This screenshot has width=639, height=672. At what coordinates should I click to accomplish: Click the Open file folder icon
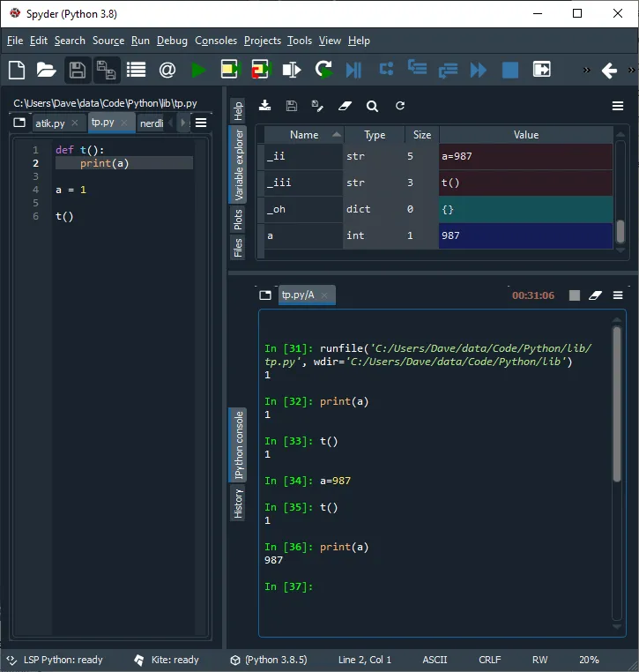(46, 70)
